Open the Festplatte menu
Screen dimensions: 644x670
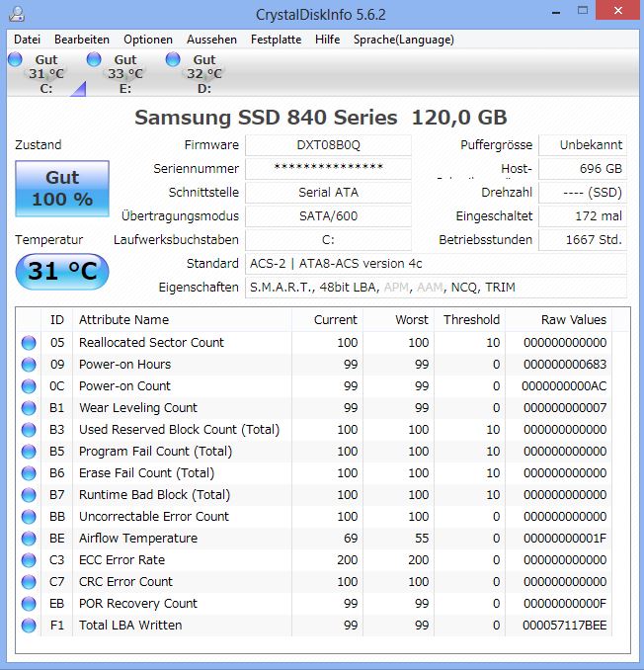coord(276,40)
